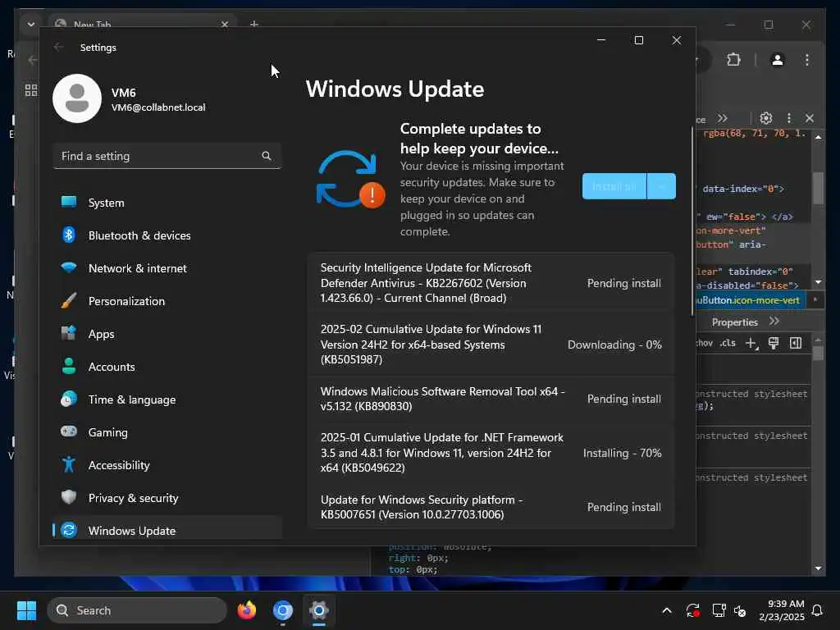Click the Chrome apps grid icon
The image size is (840, 630).
pos(31,90)
